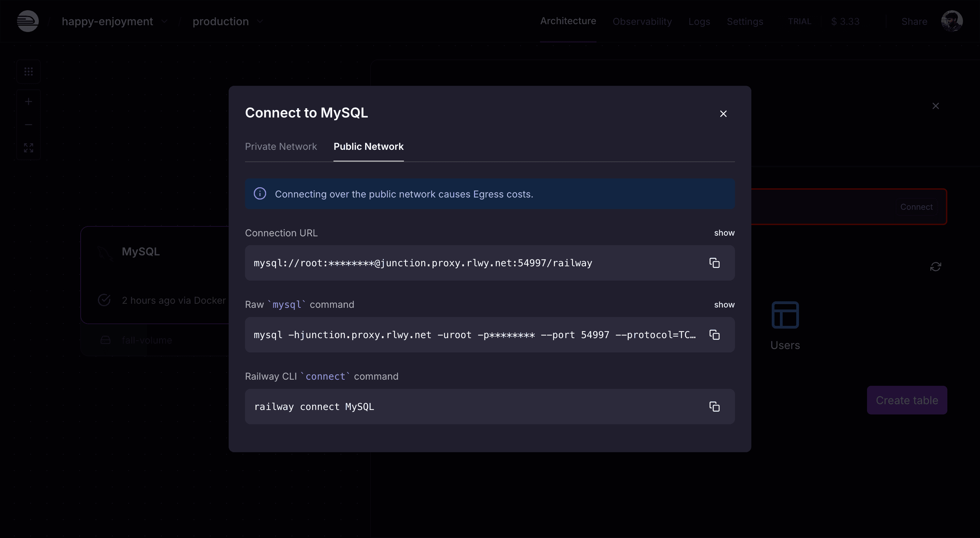Select the raw mysql command field

[490, 335]
